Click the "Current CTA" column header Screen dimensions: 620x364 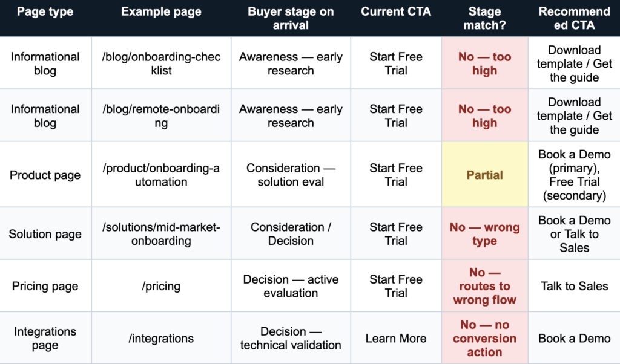point(396,11)
